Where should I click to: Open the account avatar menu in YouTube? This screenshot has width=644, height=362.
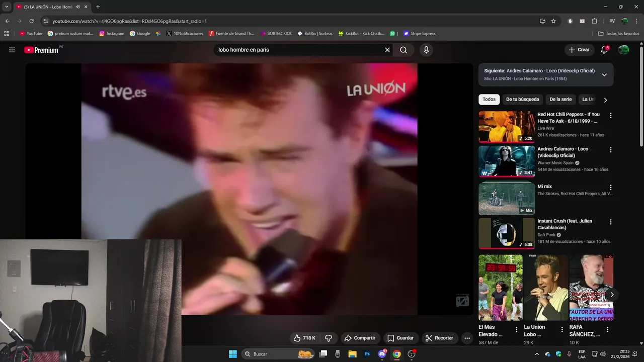click(623, 50)
